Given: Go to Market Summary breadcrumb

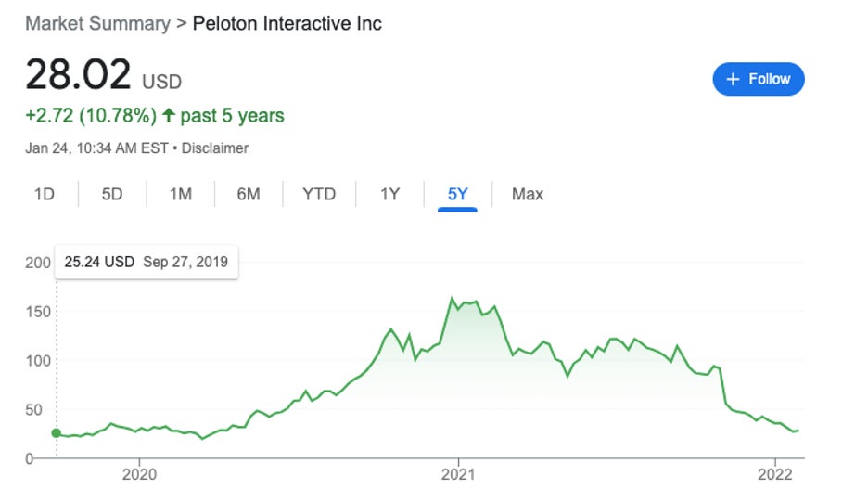Looking at the screenshot, I should pyautogui.click(x=97, y=23).
